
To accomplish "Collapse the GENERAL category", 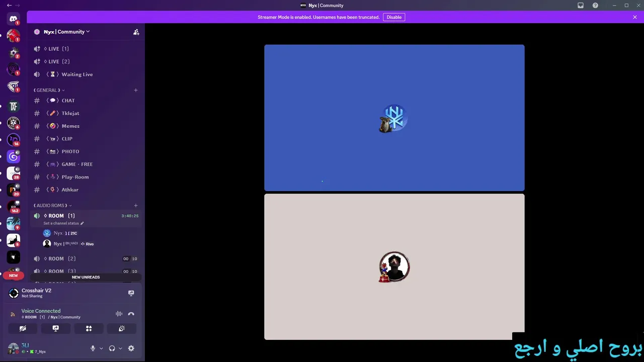I will click(49, 90).
